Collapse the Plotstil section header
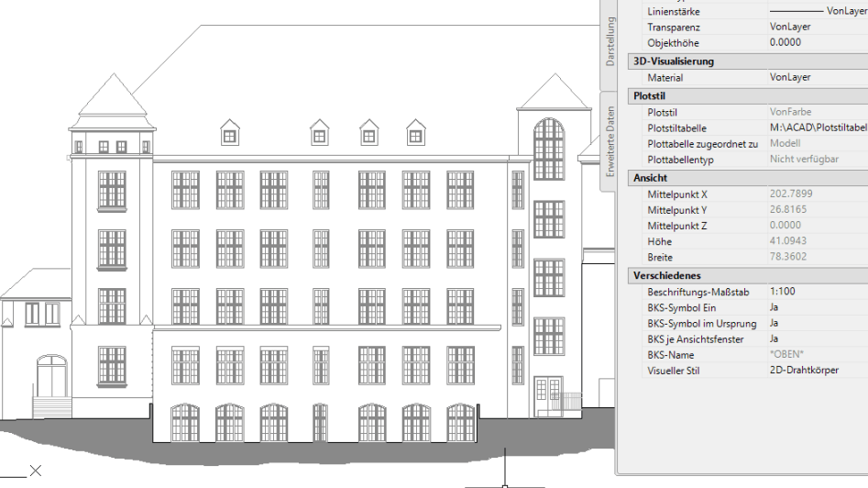This screenshot has height=488, width=868. pyautogui.click(x=651, y=95)
